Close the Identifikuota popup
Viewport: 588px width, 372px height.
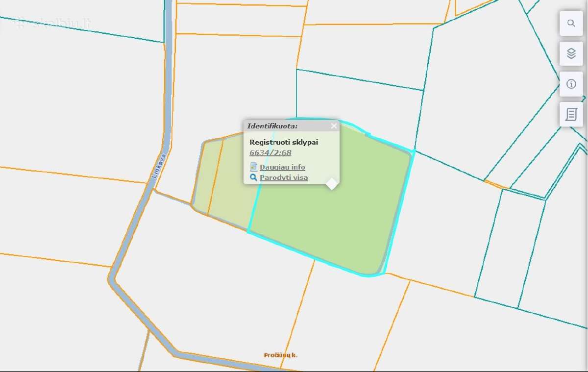[334, 126]
